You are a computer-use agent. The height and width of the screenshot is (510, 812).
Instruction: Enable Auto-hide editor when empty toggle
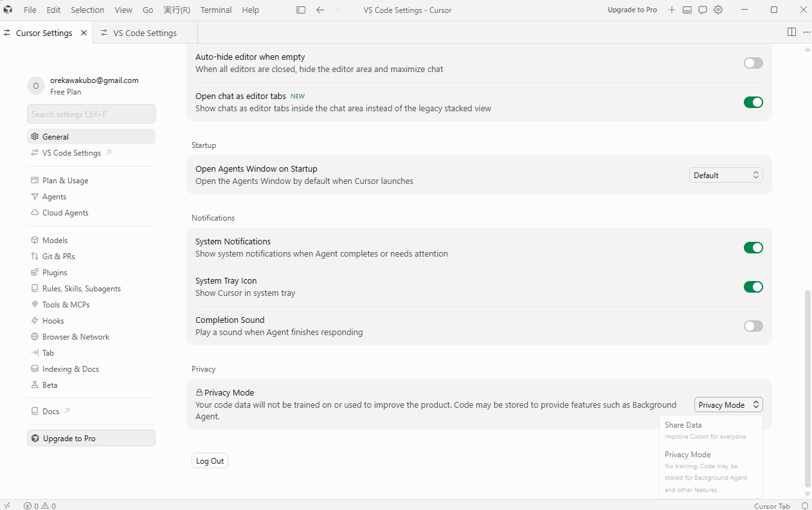pyautogui.click(x=753, y=63)
